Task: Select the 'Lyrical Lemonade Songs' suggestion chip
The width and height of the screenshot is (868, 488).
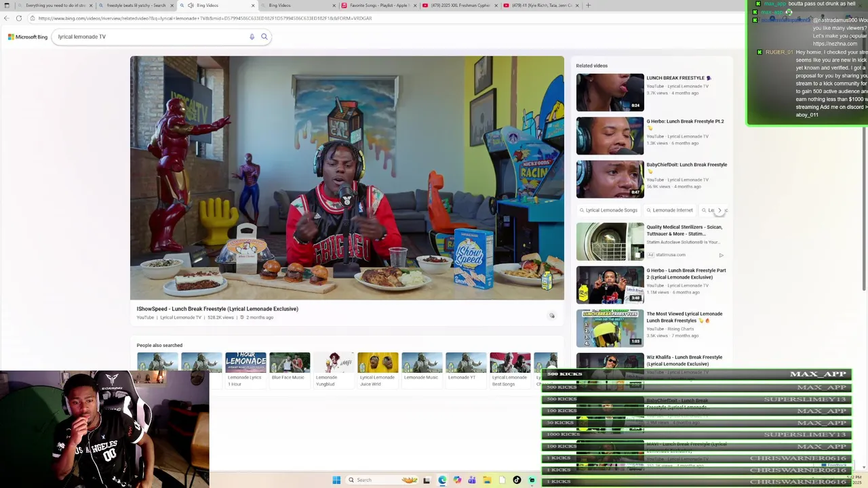Action: tap(608, 210)
